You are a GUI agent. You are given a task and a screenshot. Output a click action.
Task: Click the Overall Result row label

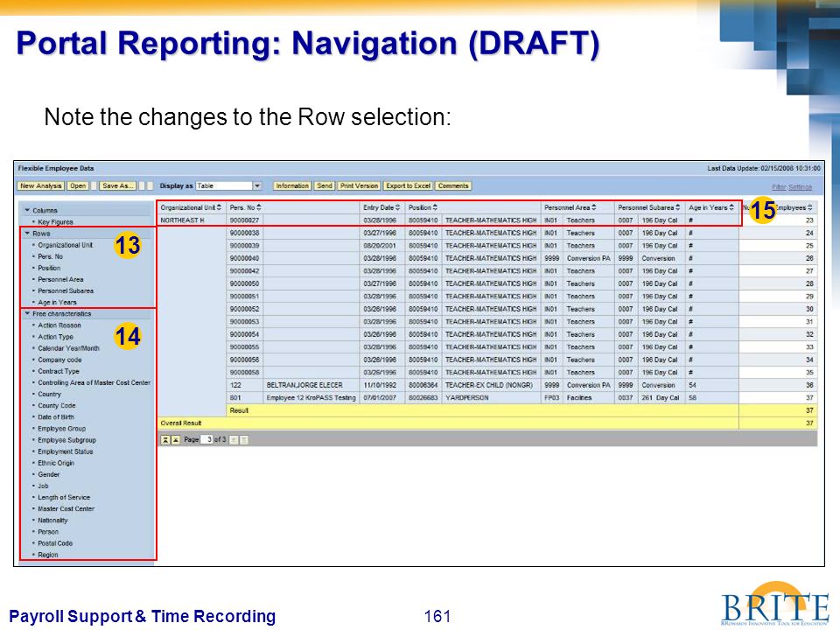click(x=181, y=423)
